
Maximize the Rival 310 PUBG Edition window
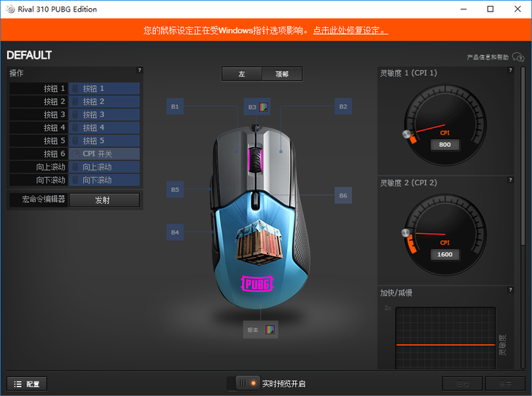490,9
